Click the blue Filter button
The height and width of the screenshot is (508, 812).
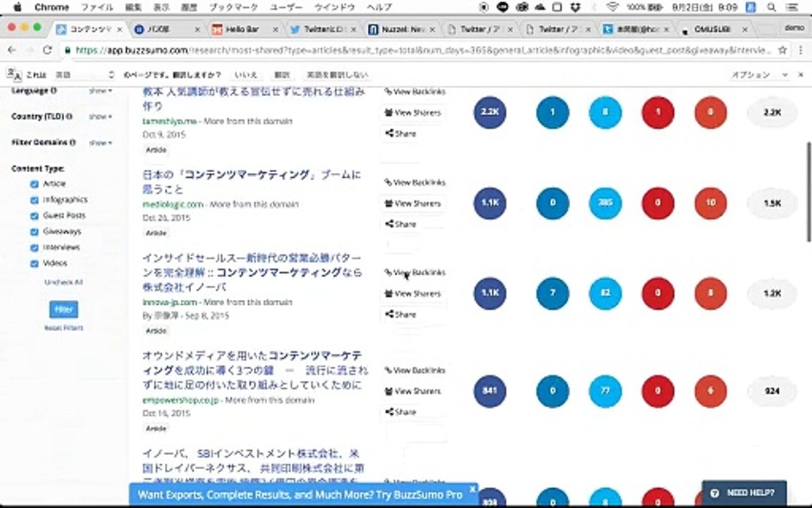point(63,309)
